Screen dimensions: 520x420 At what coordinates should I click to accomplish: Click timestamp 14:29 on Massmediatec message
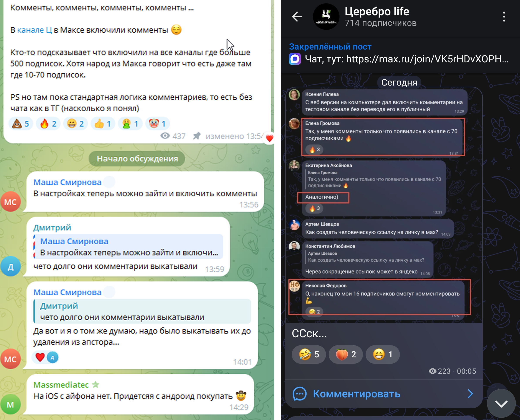pos(239,407)
